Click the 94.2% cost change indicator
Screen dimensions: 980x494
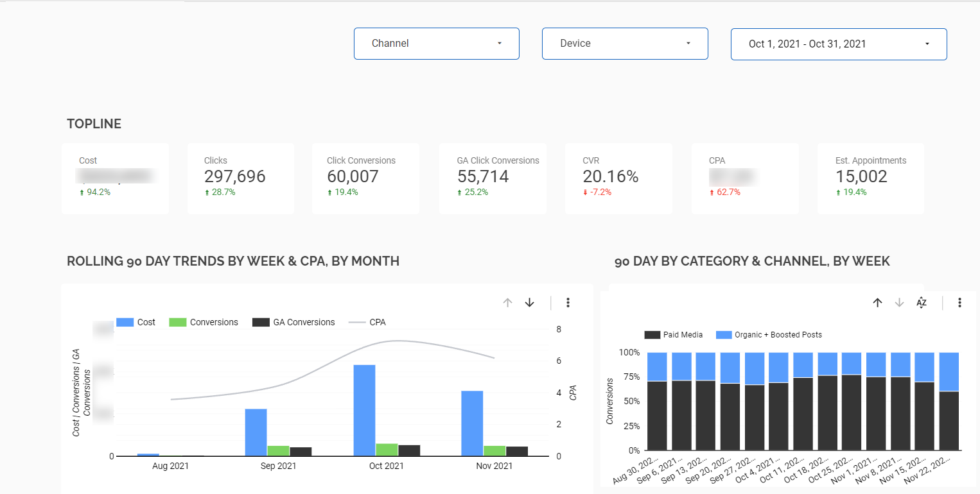95,192
